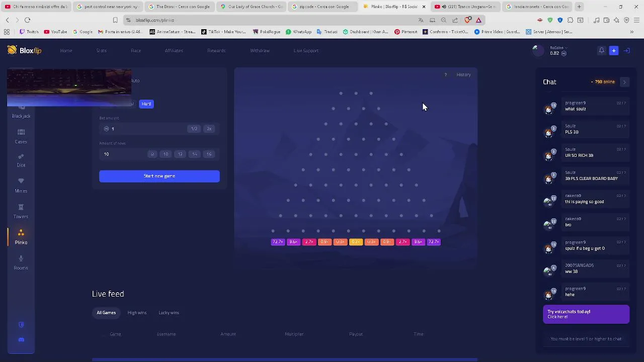Choose 16 rows option
644x362 pixels.
209,154
